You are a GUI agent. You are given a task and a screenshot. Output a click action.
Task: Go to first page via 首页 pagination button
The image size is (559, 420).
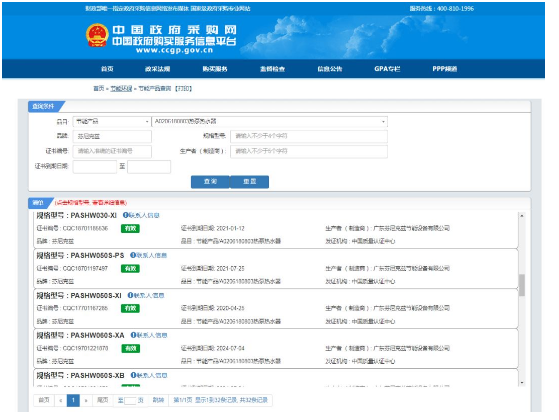44,400
